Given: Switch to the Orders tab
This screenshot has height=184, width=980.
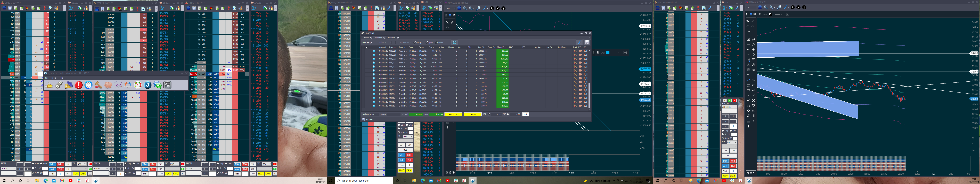Looking at the screenshot, I should click(366, 38).
